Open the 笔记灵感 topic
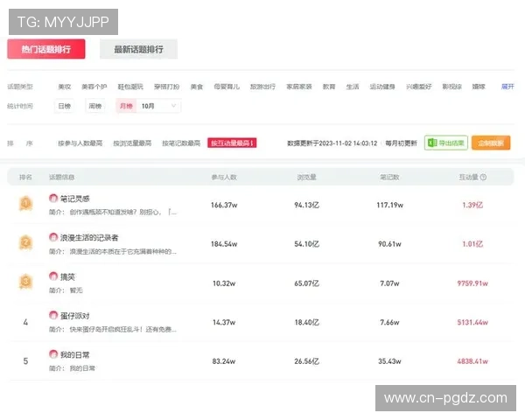The height and width of the screenshot is (420, 525). 75,199
